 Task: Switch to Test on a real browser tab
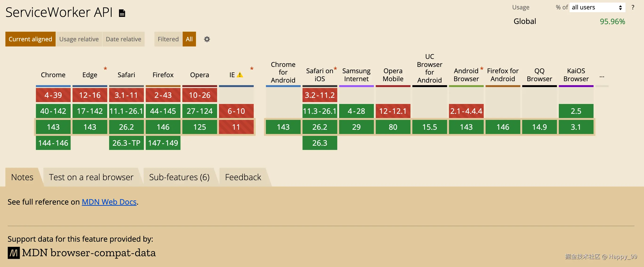(91, 177)
